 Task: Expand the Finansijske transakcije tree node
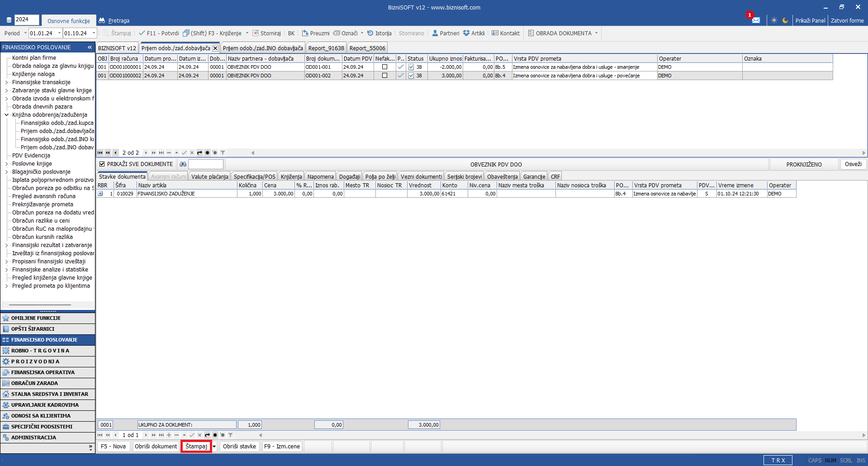tap(7, 82)
